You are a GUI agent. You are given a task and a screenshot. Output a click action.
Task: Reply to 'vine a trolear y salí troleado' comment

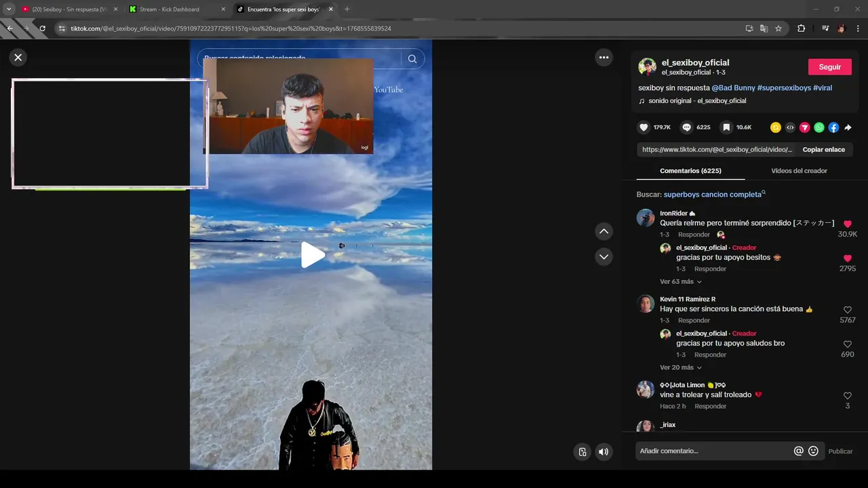coord(710,407)
